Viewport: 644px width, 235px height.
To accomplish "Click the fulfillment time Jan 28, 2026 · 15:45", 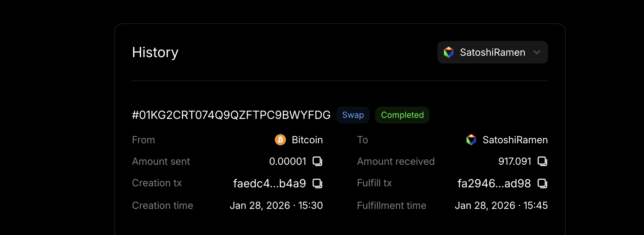I will coord(501,205).
